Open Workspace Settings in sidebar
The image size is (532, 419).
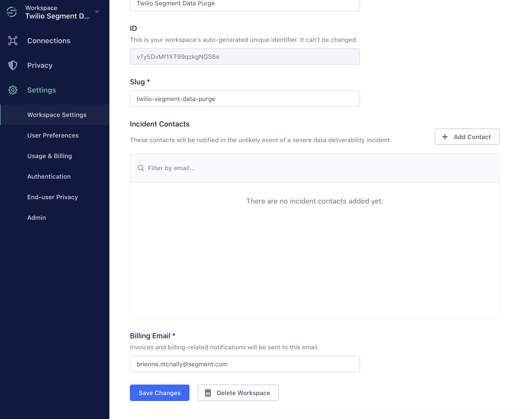[x=57, y=115]
